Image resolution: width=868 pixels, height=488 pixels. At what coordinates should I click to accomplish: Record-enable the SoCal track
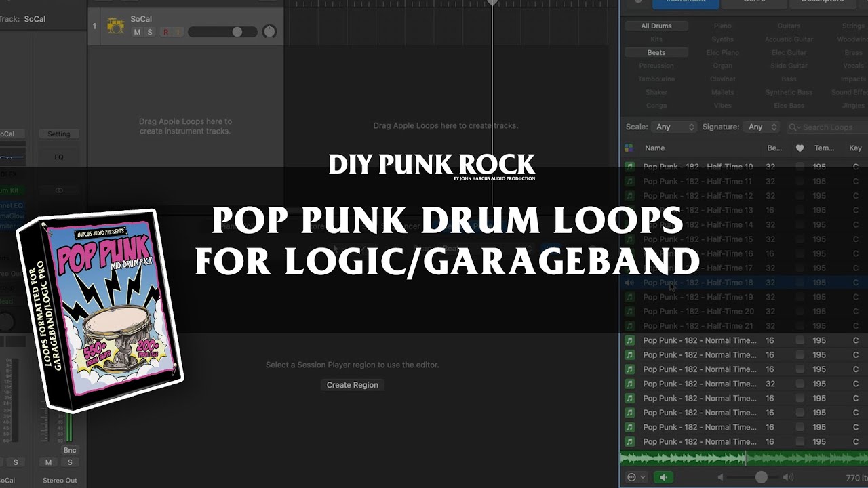(x=165, y=32)
